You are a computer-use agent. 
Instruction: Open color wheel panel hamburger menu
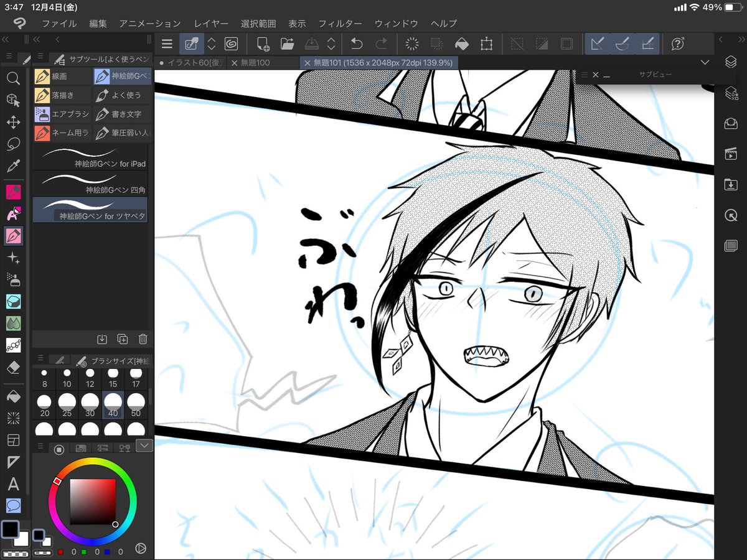(x=40, y=446)
